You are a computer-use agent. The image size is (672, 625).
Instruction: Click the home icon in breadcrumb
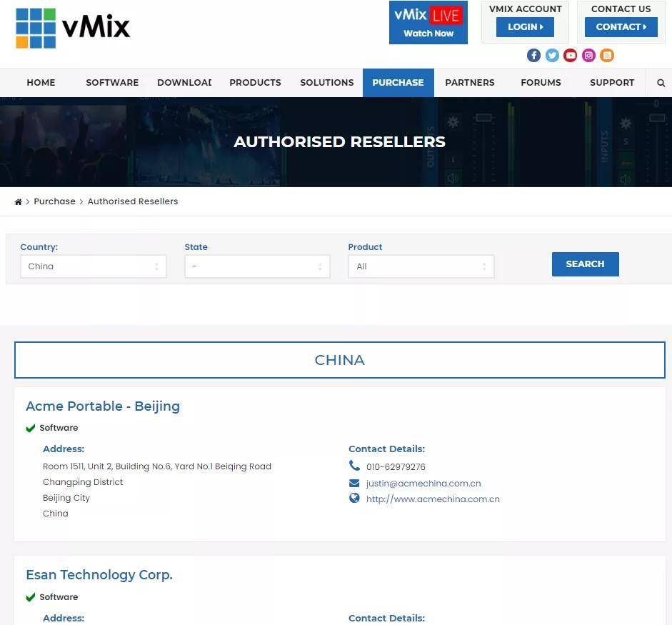click(18, 202)
